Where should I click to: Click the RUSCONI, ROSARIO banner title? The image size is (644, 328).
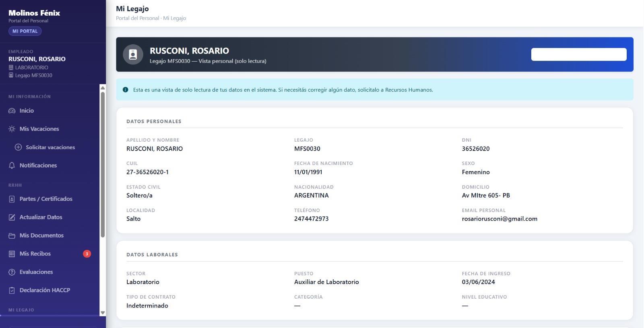tap(189, 51)
